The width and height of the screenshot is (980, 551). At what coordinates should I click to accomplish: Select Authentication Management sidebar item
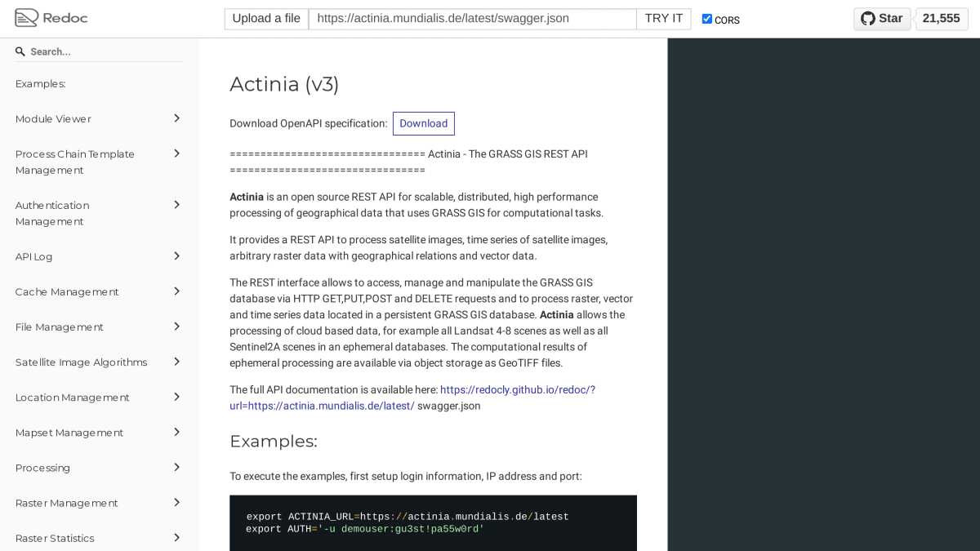(x=99, y=213)
